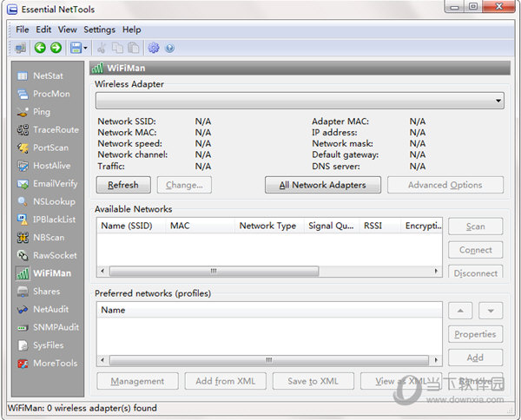Sort by Signal Quality column header

[x=332, y=226]
